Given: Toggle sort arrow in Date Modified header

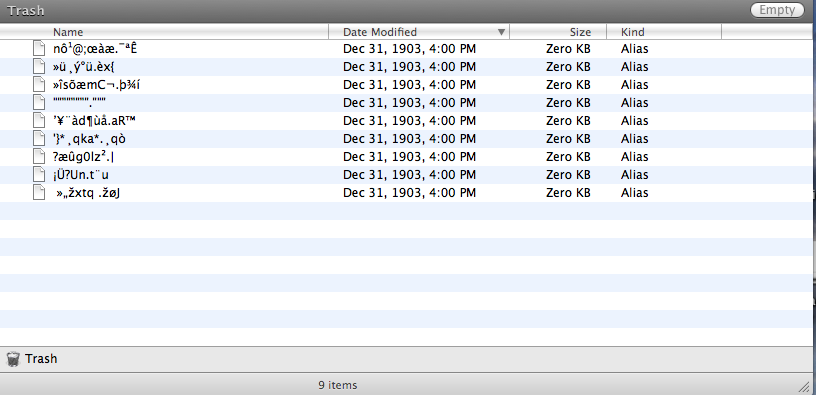Looking at the screenshot, I should (x=501, y=32).
